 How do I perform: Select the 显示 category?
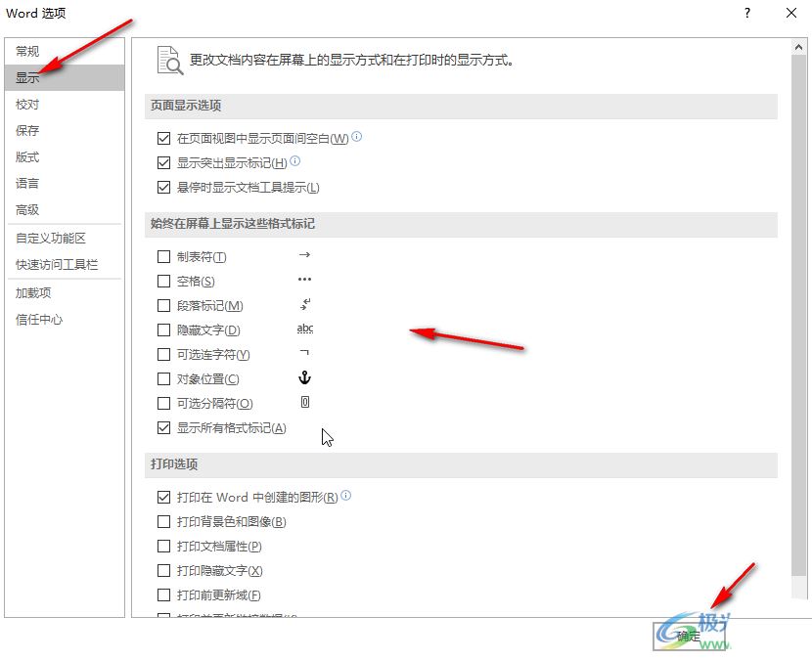(x=65, y=77)
